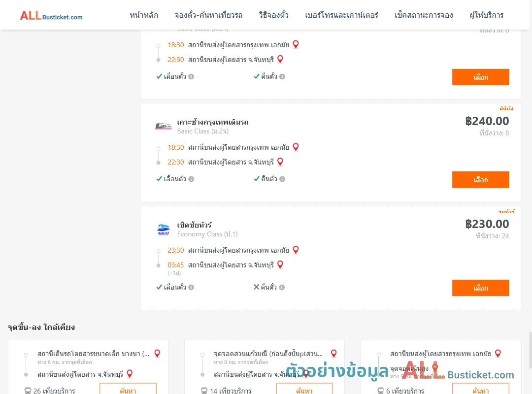The width and height of the screenshot is (532, 394).
Task: Click the จุดขึ้น-ลง ใกล้เคียง heading
Action: [41, 327]
